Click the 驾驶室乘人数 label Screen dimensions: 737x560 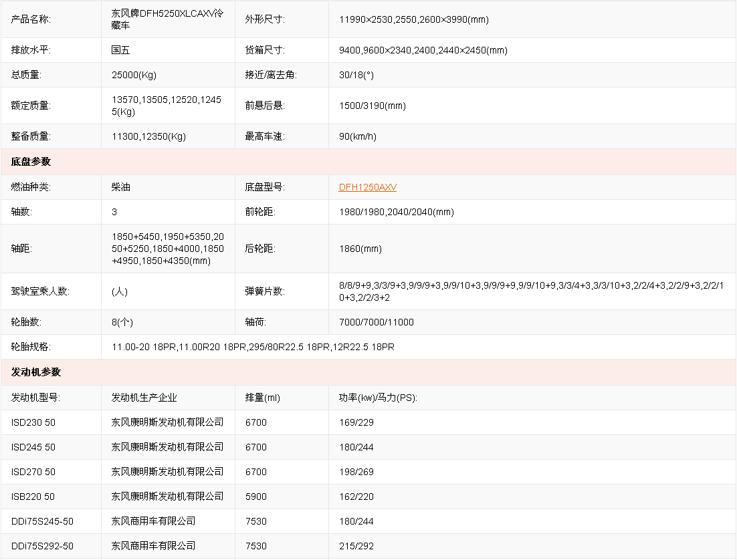click(40, 291)
